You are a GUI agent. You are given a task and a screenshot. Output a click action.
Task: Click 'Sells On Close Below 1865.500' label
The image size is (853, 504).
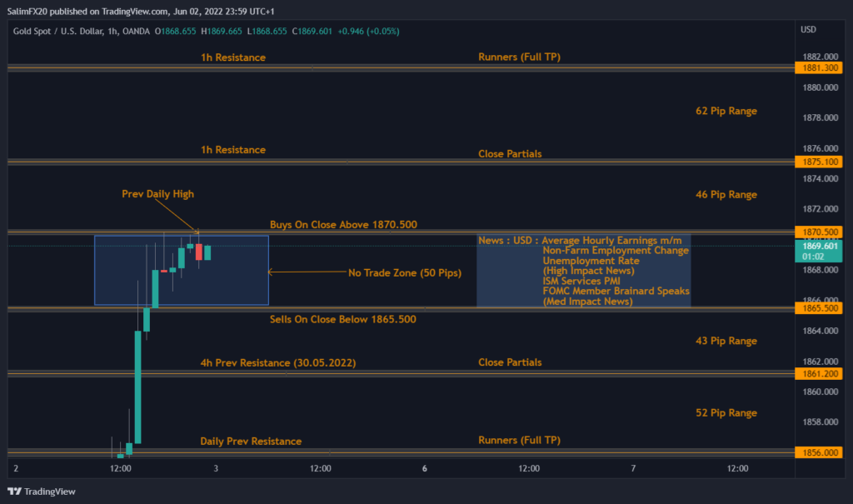(343, 319)
